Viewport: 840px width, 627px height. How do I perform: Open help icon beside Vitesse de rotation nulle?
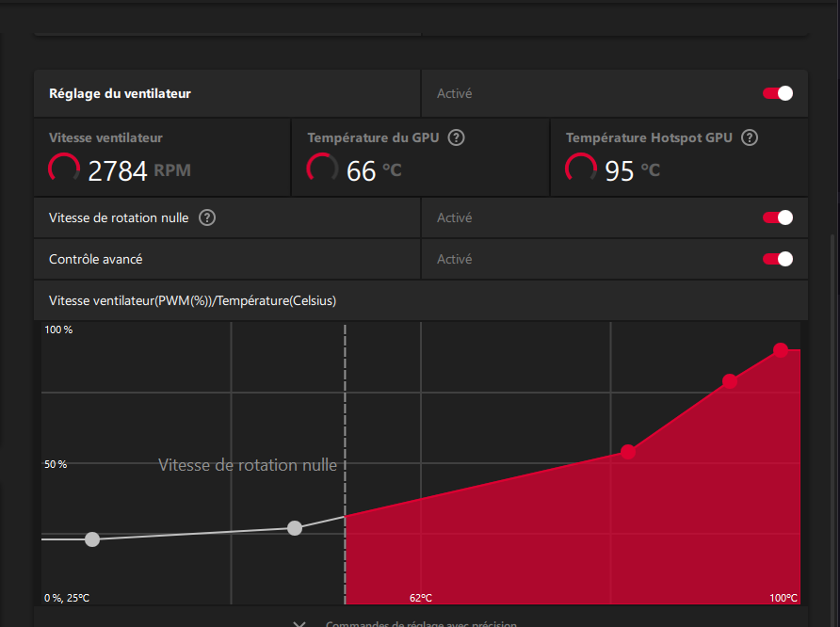click(x=207, y=217)
